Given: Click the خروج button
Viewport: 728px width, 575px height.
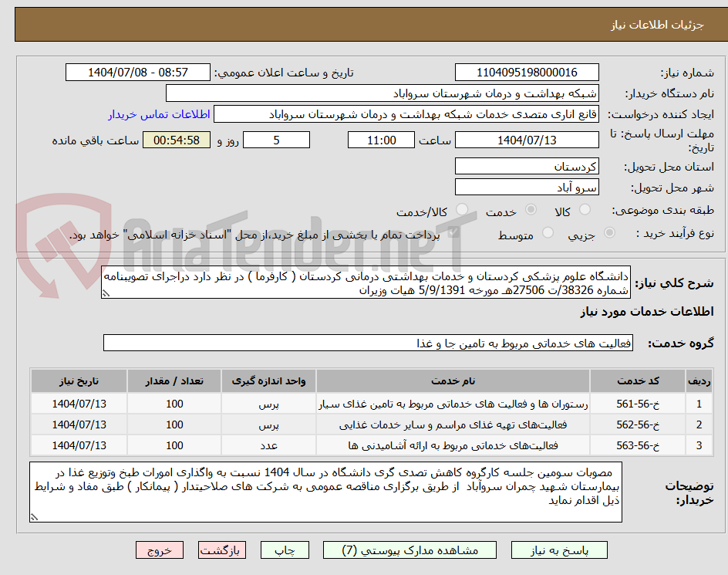Looking at the screenshot, I should pos(160,550).
